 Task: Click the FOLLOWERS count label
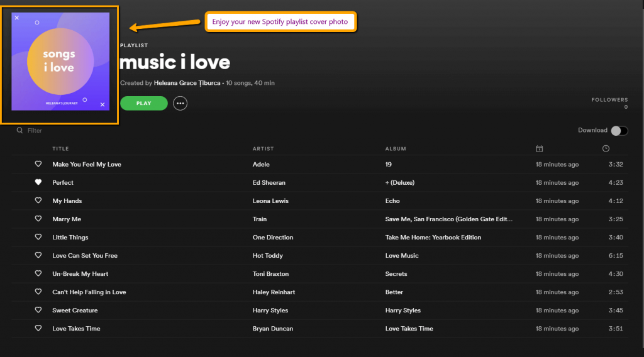click(609, 100)
